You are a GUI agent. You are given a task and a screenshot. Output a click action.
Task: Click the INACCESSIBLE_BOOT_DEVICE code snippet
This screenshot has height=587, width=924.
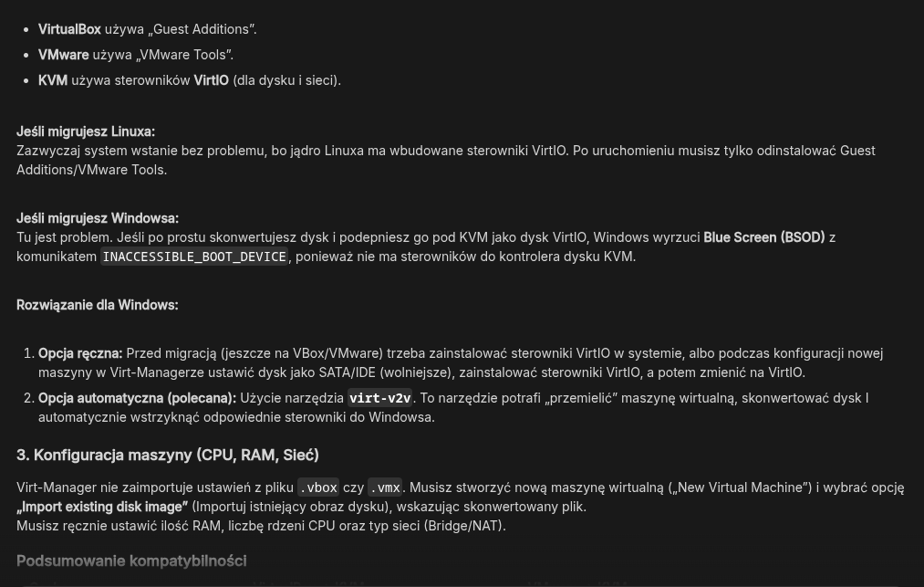click(x=194, y=257)
